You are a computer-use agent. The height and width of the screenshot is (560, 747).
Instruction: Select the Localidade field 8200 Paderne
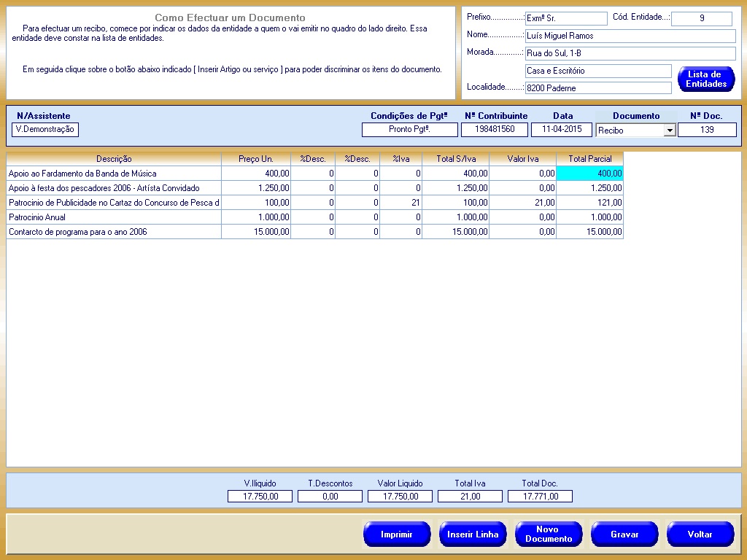coord(598,88)
